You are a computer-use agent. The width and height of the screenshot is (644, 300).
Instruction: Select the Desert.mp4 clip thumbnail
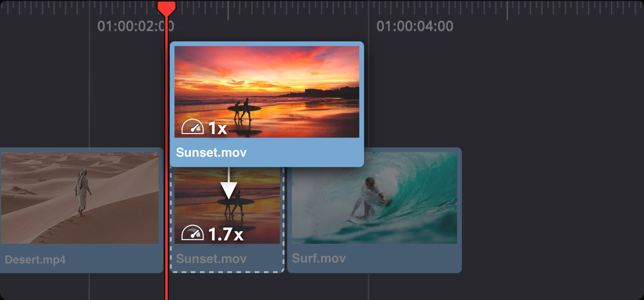tap(79, 198)
